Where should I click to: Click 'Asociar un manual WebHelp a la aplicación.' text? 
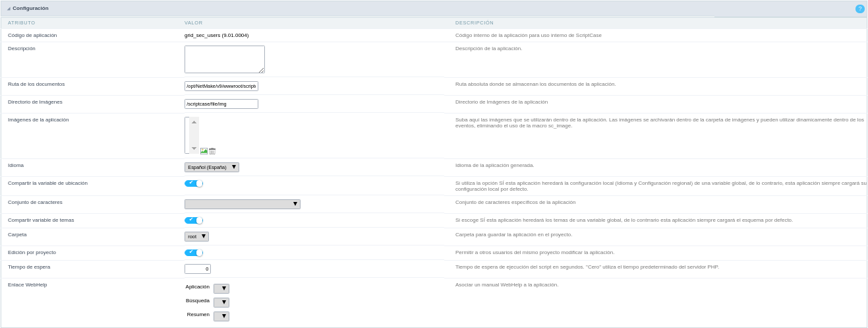pos(507,285)
